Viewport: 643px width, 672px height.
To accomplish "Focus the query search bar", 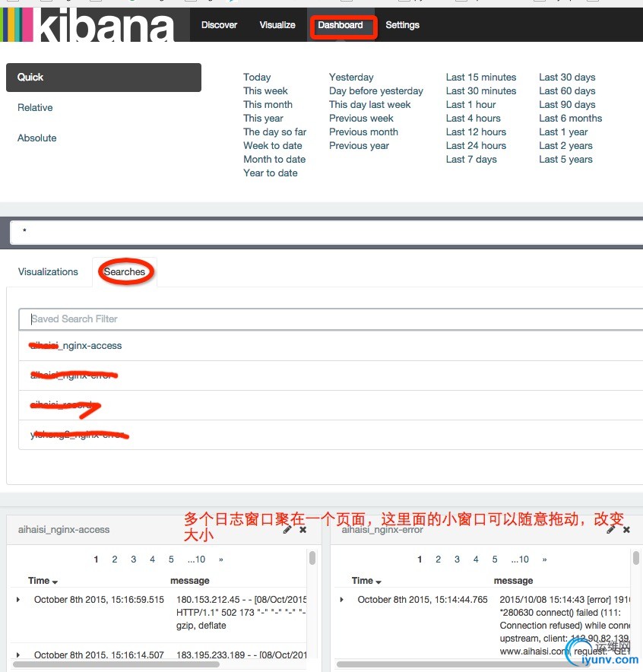I will 326,233.
